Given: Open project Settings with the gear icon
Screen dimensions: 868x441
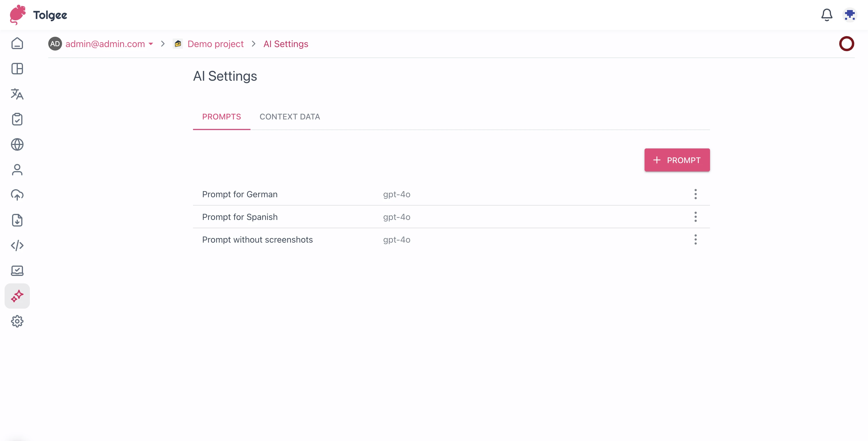Looking at the screenshot, I should point(17,321).
